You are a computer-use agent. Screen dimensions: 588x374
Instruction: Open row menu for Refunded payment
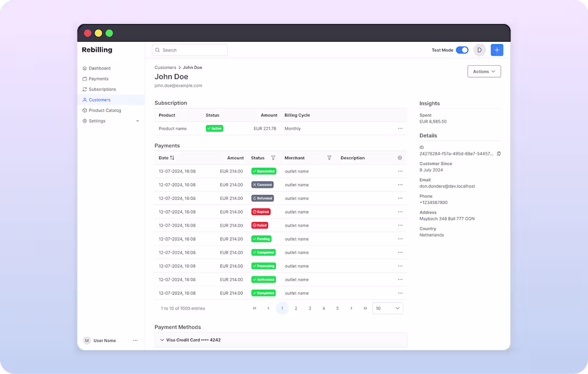[x=400, y=198]
